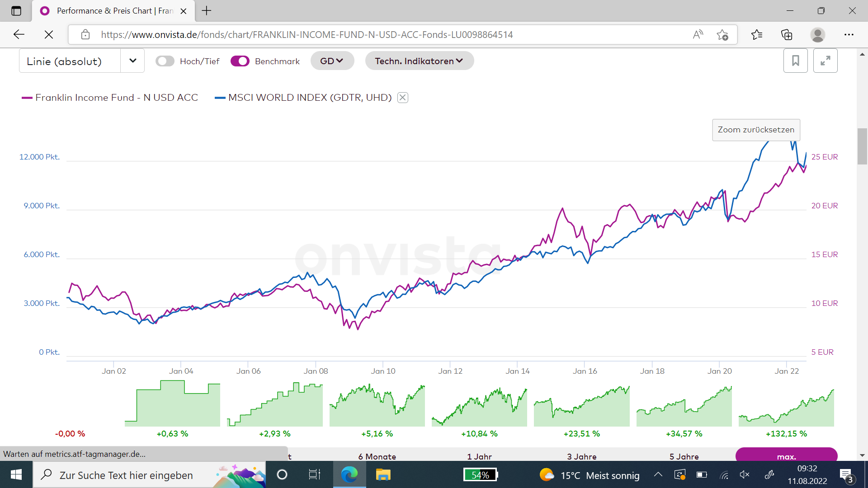This screenshot has width=868, height=488.
Task: Click the chart bookmark icon
Action: [795, 61]
